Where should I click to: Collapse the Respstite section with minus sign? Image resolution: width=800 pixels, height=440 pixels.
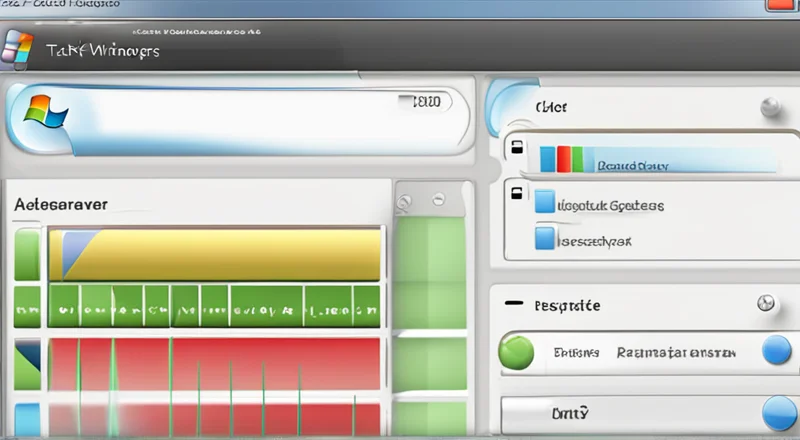tap(514, 301)
